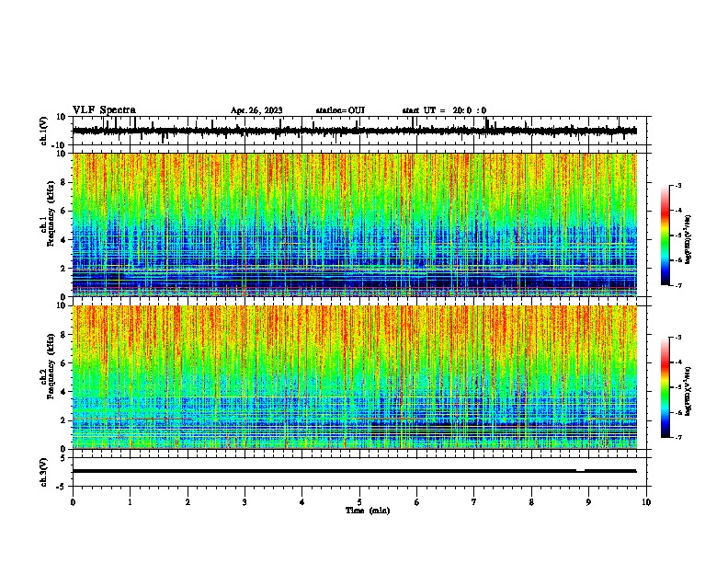The image size is (728, 563).
Task: Click the Time (min) axis label
Action: coord(368,511)
